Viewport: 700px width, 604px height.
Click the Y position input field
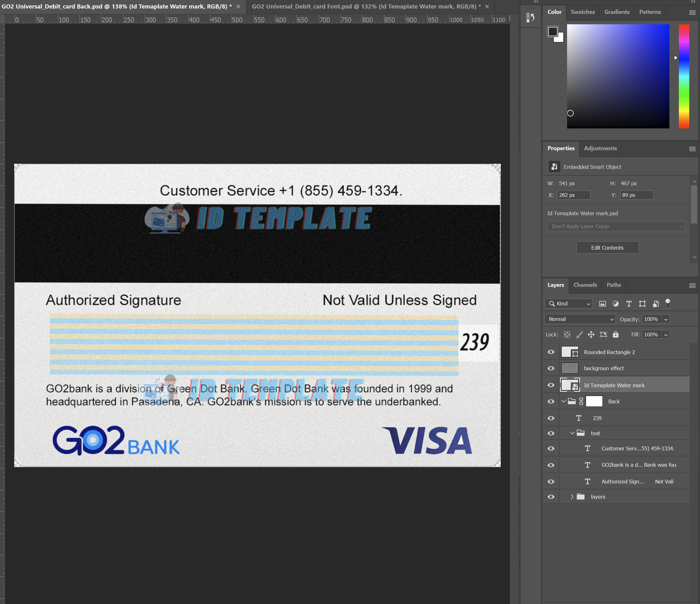tap(637, 195)
